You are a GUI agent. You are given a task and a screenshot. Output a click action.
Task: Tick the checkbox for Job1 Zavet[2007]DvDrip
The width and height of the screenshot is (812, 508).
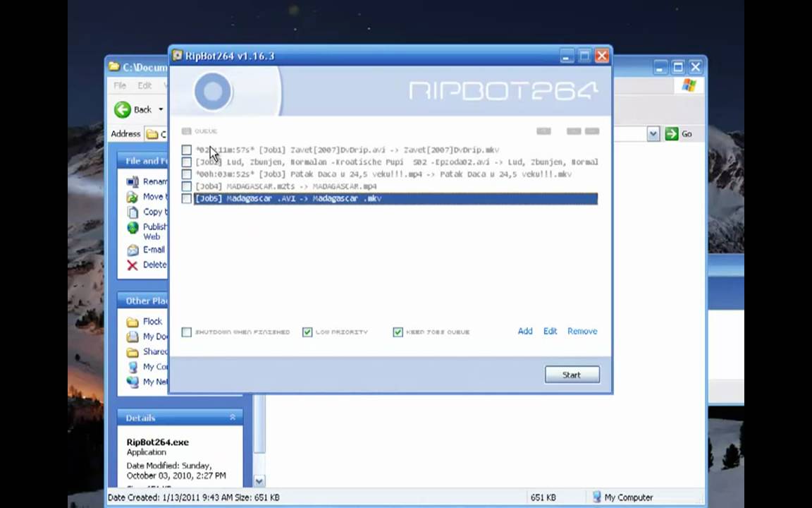tap(186, 150)
